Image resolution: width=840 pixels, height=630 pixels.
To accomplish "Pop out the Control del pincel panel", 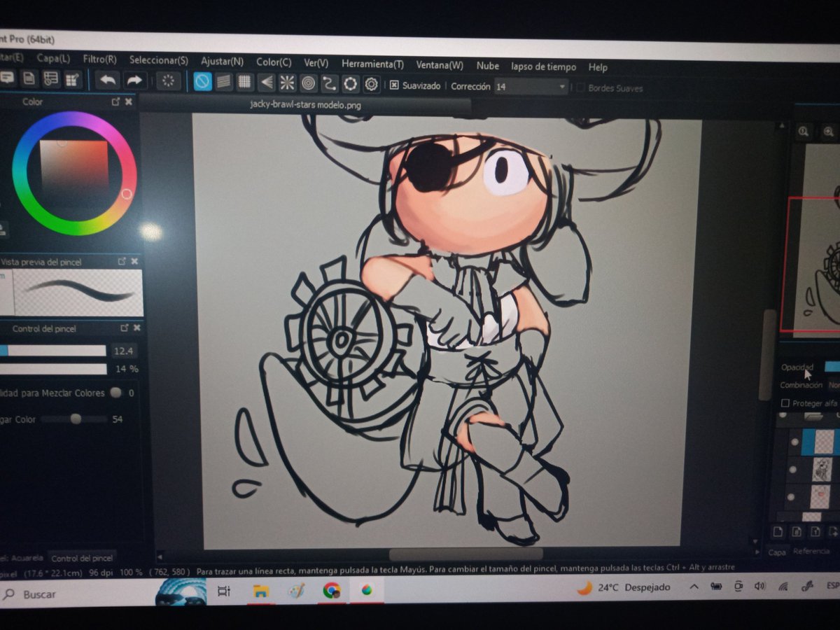I will click(125, 328).
